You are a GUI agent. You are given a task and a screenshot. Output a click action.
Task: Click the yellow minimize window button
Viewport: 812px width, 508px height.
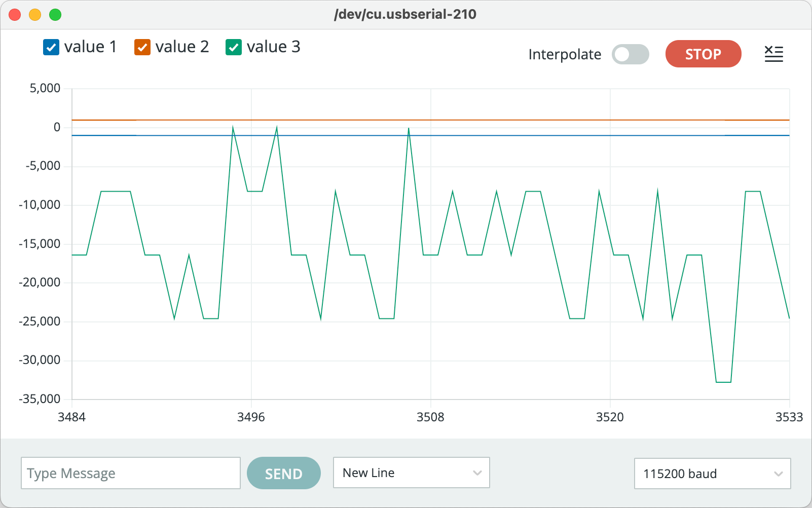point(35,15)
